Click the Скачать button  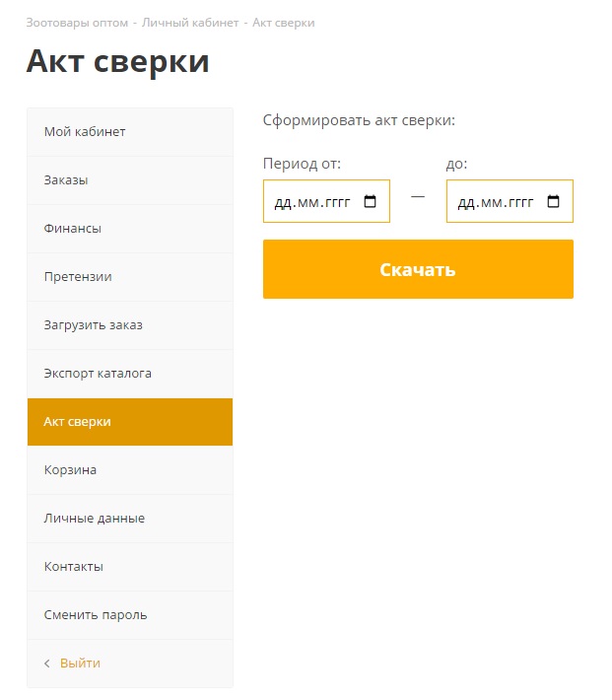pyautogui.click(x=418, y=269)
